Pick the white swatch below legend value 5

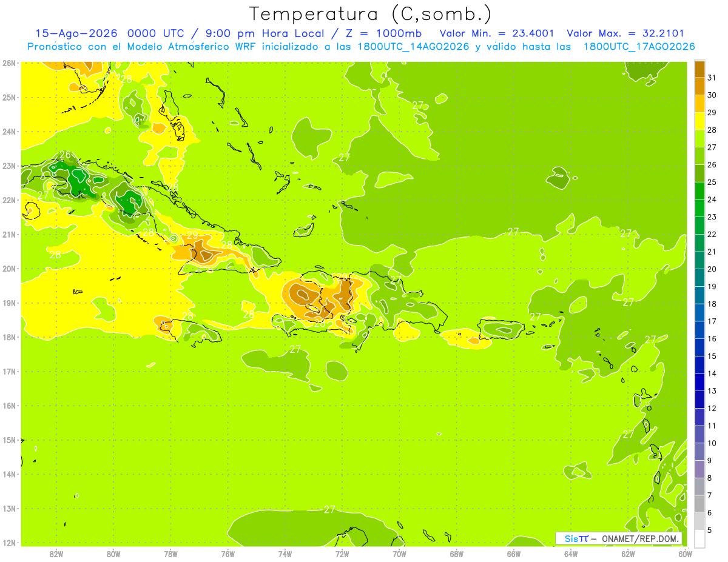click(699, 538)
